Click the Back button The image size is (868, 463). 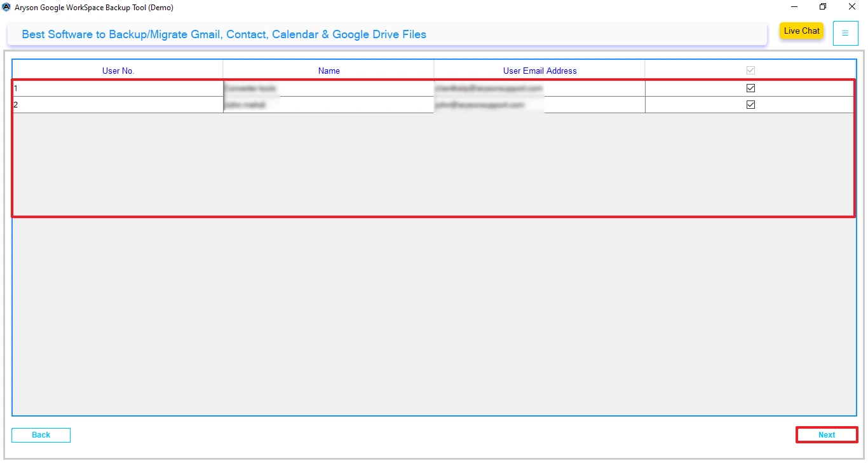click(x=41, y=435)
